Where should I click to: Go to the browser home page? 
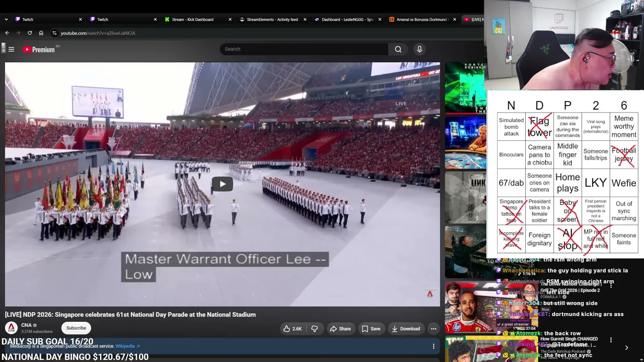coord(41,33)
